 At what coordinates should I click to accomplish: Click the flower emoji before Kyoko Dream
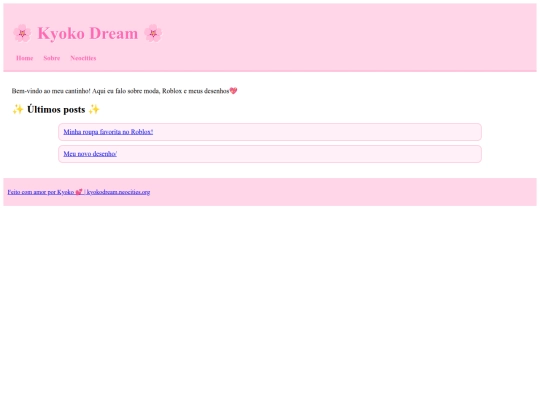[22, 33]
